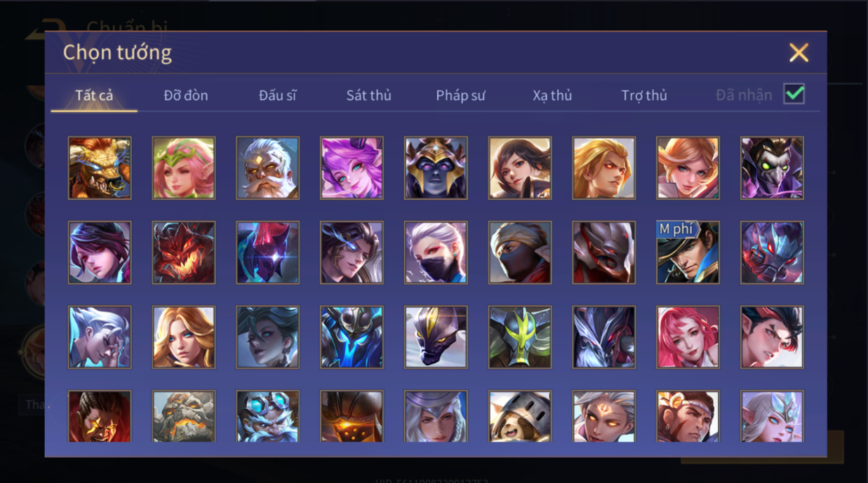Filter heroes by Pháp sư

pos(460,95)
